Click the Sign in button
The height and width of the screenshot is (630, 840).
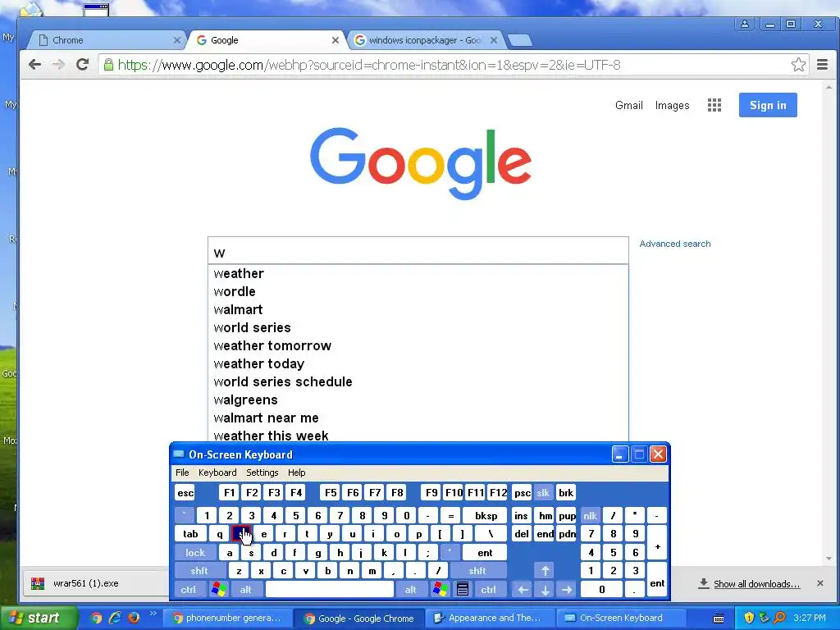pyautogui.click(x=768, y=105)
